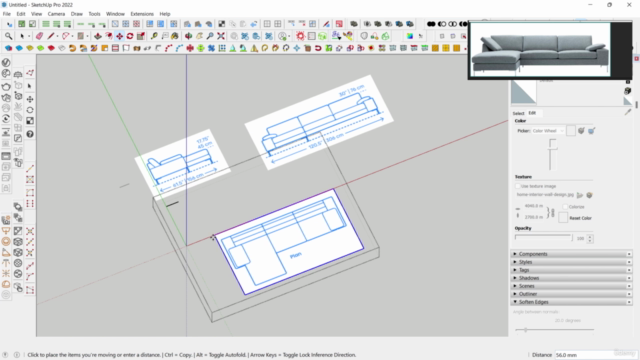
Task: Activate the Pan hand tool
Action: pos(199,36)
